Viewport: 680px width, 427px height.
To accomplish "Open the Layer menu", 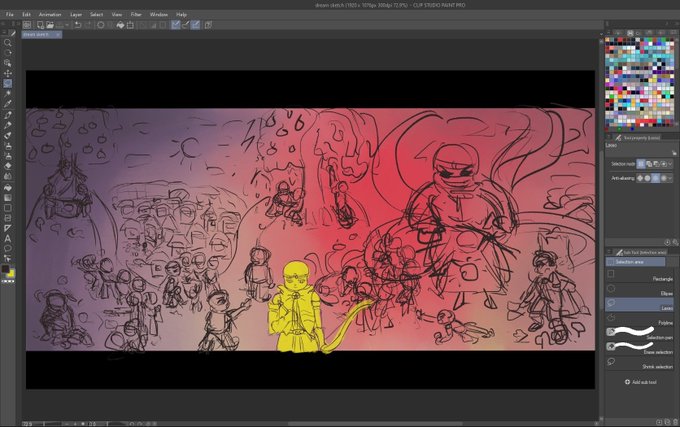I will click(x=76, y=14).
